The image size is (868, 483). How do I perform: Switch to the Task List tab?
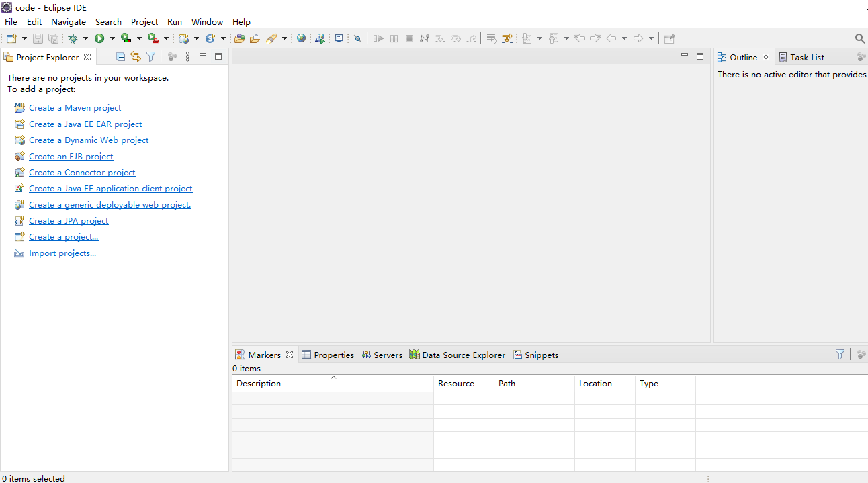click(x=801, y=57)
